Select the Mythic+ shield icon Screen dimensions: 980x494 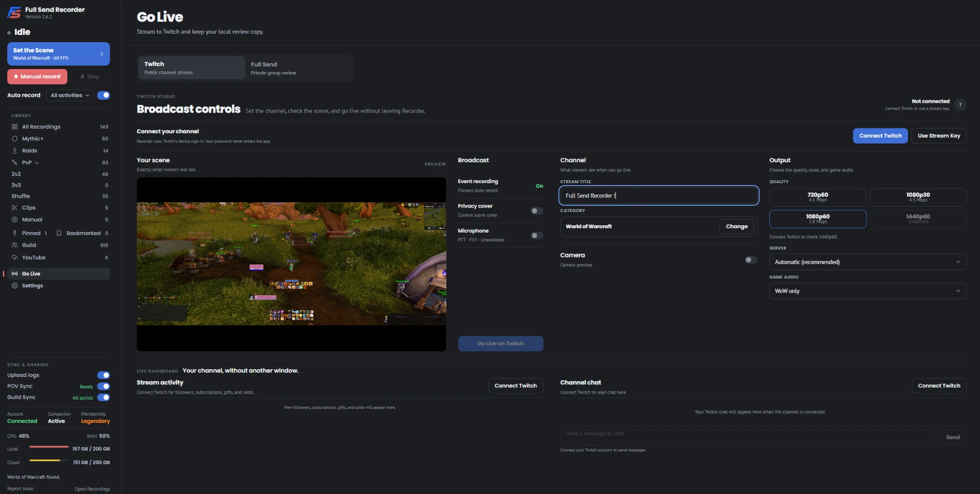[x=15, y=139]
